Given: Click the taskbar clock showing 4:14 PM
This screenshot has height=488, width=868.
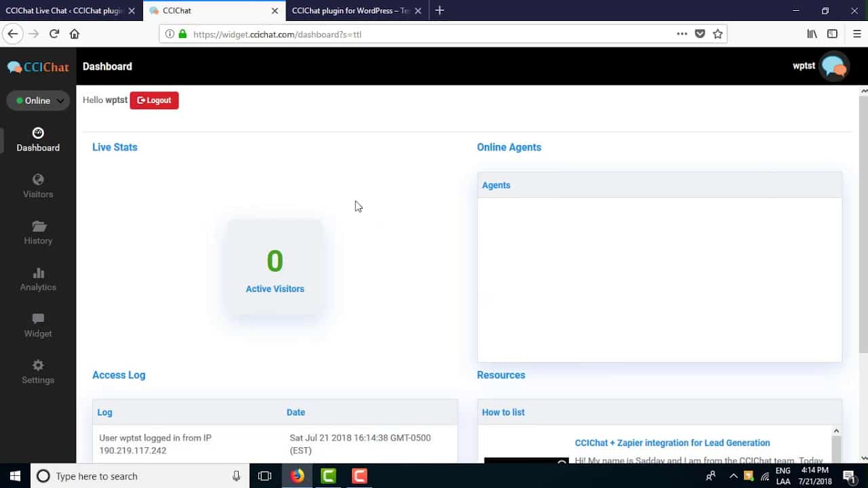Looking at the screenshot, I should pyautogui.click(x=814, y=476).
